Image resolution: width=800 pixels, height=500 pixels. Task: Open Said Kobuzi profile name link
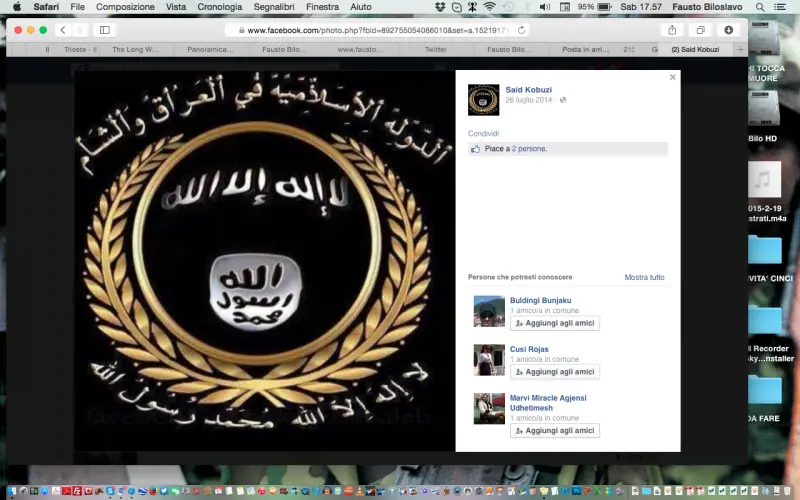(x=529, y=90)
